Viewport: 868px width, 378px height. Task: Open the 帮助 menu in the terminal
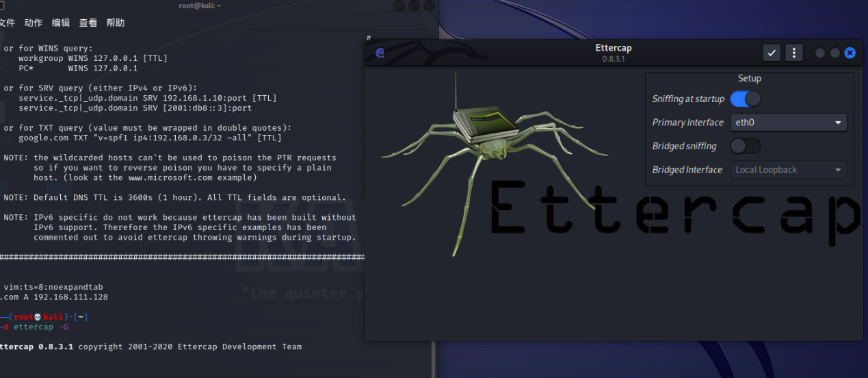(x=116, y=23)
